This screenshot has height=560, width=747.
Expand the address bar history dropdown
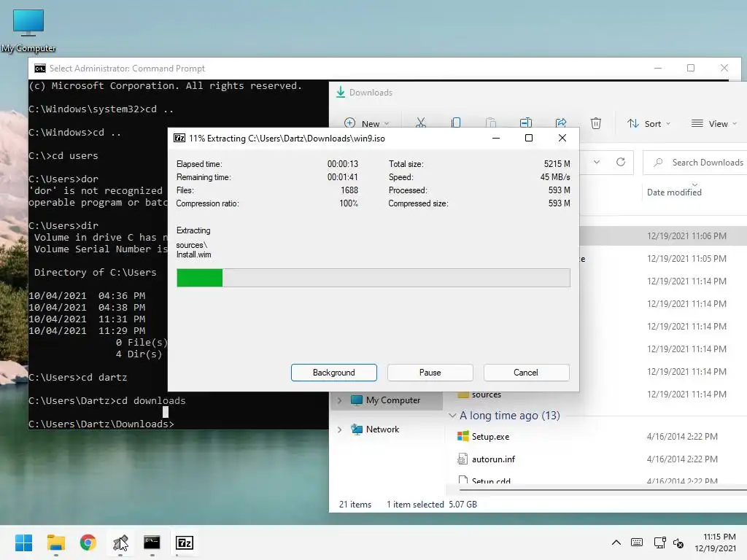[597, 162]
